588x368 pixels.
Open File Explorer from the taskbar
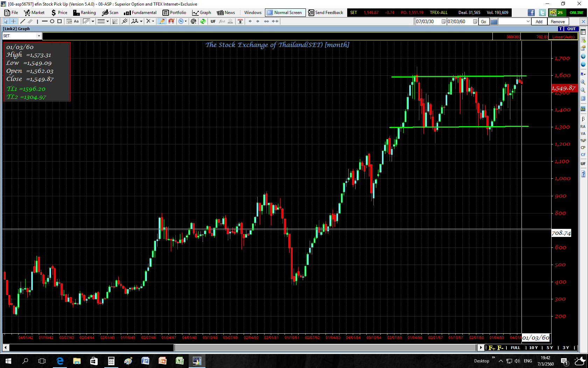click(x=77, y=361)
